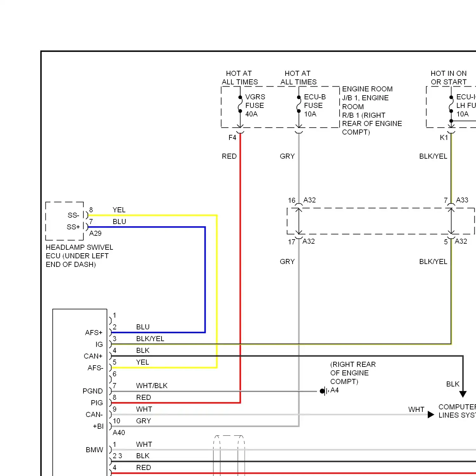Click the BLU label at A40 pin 2
This screenshot has height=476, width=476.
click(x=143, y=327)
